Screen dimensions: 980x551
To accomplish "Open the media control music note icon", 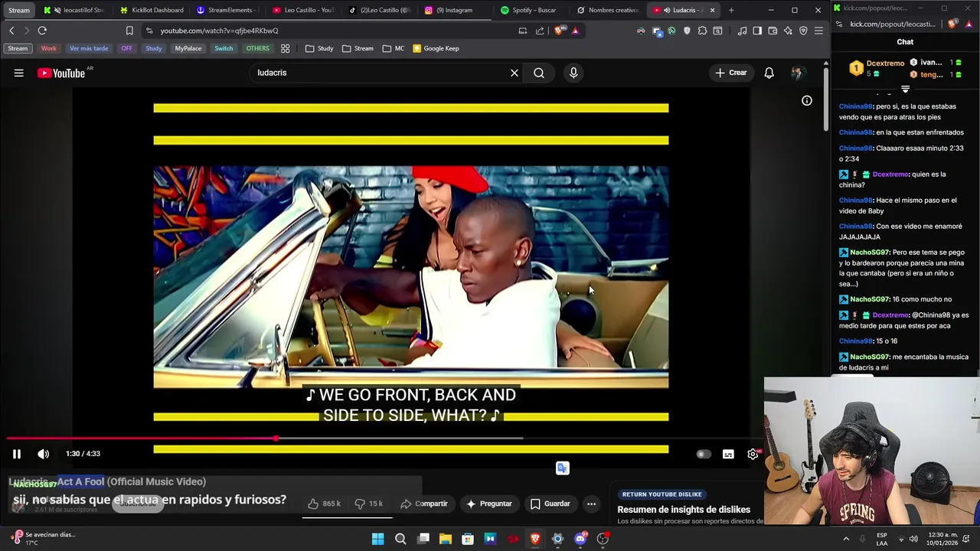I will coord(742,31).
